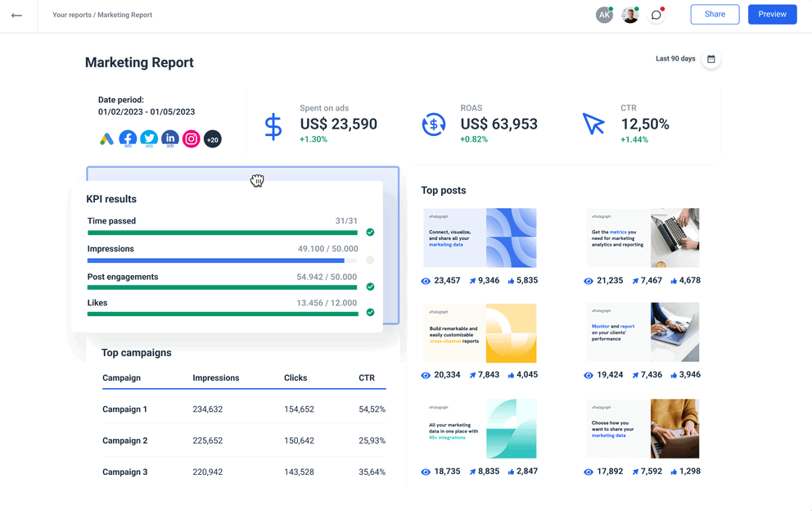The height and width of the screenshot is (511, 812).
Task: Open the 'Build remarkable' reports post thumbnail
Action: coord(480,333)
